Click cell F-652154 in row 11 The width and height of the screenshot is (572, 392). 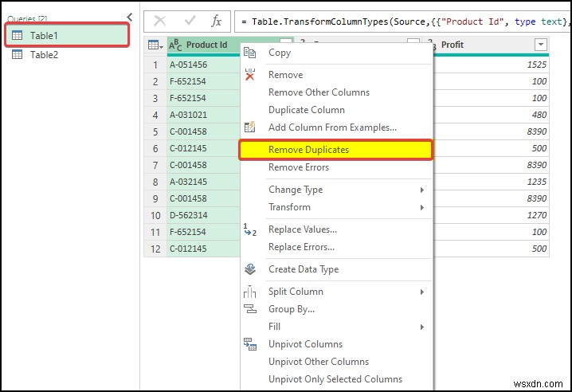tap(204, 232)
